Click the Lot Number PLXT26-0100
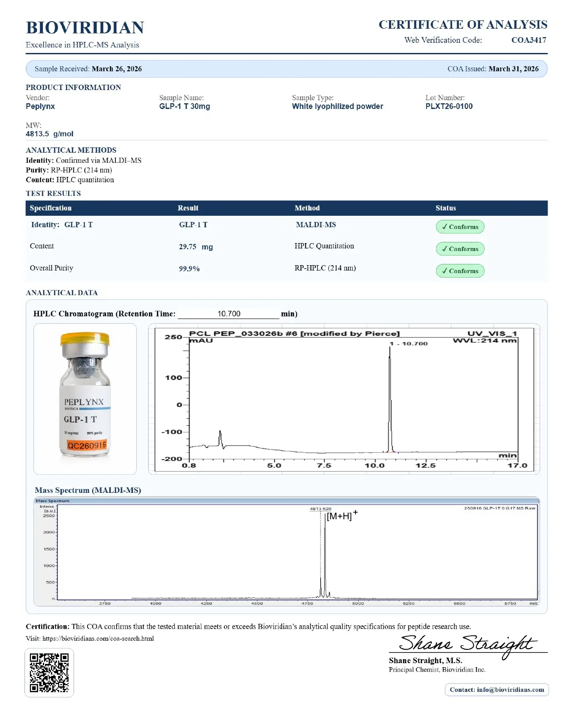Viewport: 563px width, 728px height. [x=449, y=106]
